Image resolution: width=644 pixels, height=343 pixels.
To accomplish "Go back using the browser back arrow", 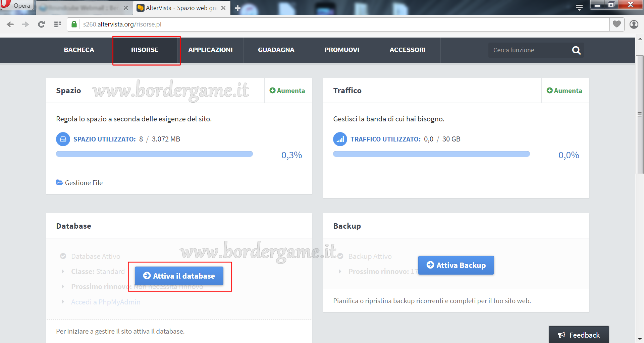I will pos(10,24).
